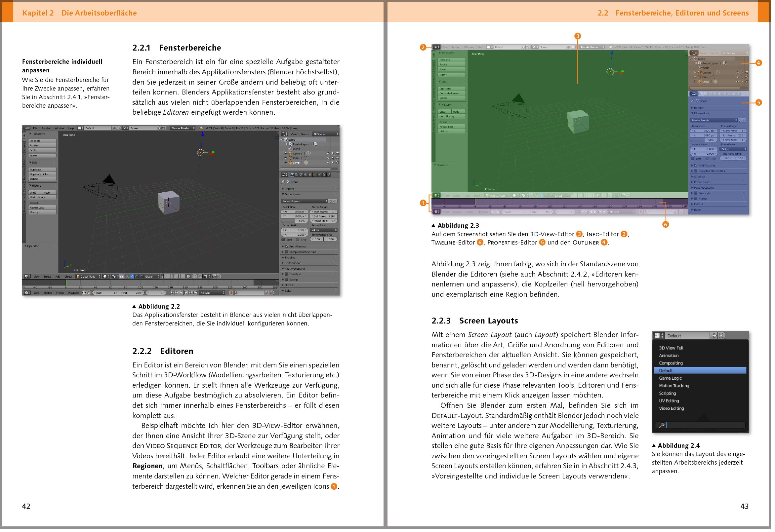This screenshot has height=532, width=775.
Task: Toggle the Camera visibility eye in the Outliner
Action: 328,154
